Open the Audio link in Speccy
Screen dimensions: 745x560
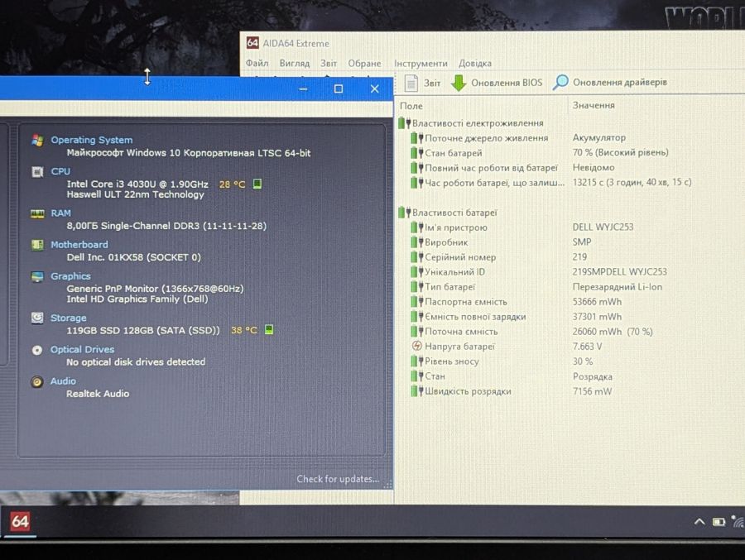click(x=63, y=381)
